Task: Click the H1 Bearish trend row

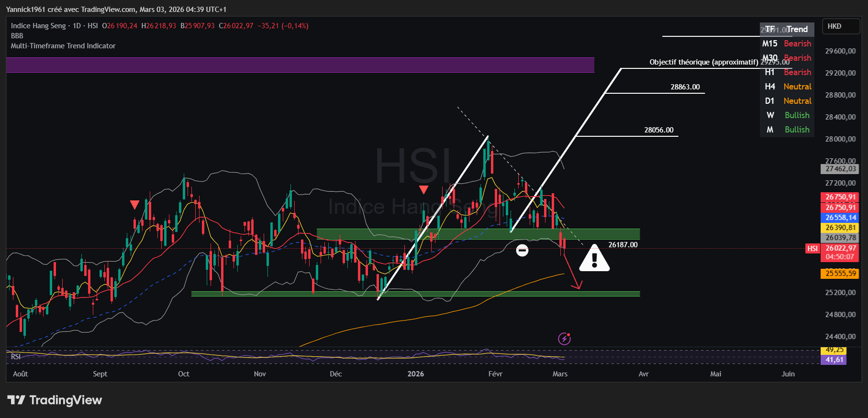Action: click(787, 72)
